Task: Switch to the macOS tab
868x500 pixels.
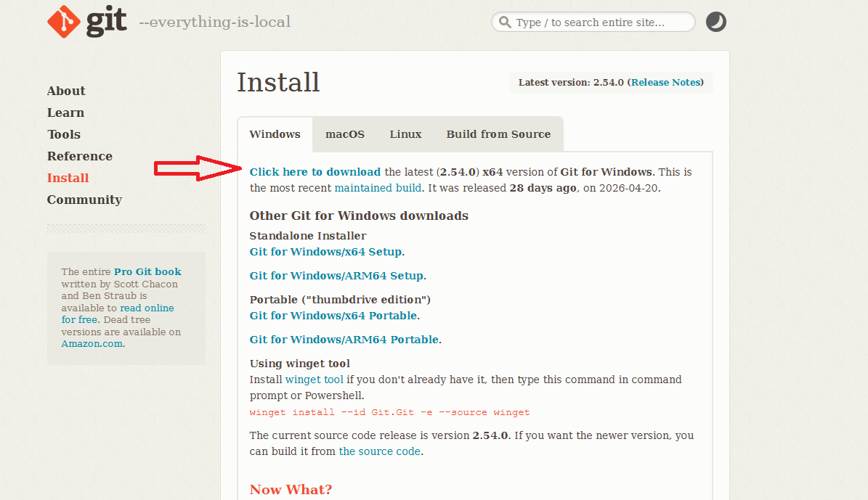Action: pos(345,134)
